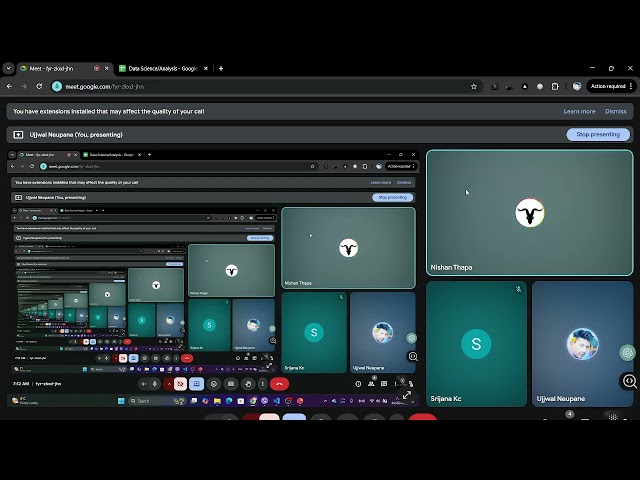Reload the Meet page

coord(39,86)
